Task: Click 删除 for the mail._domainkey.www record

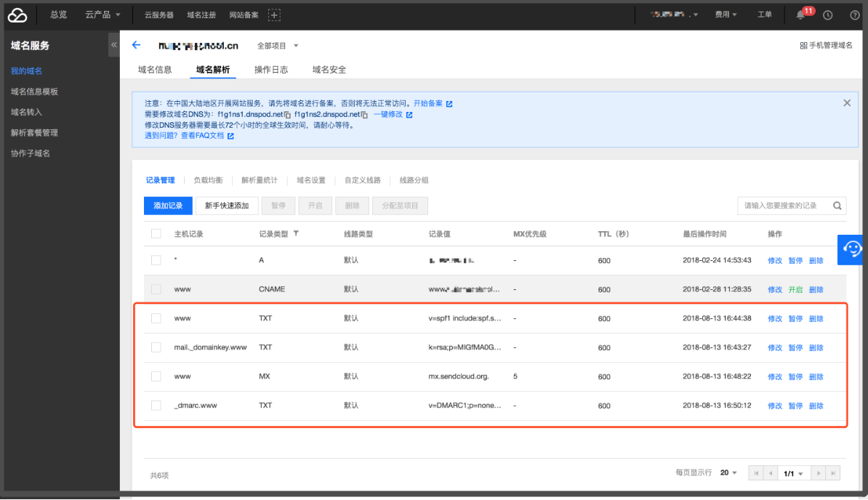Action: pyautogui.click(x=816, y=348)
